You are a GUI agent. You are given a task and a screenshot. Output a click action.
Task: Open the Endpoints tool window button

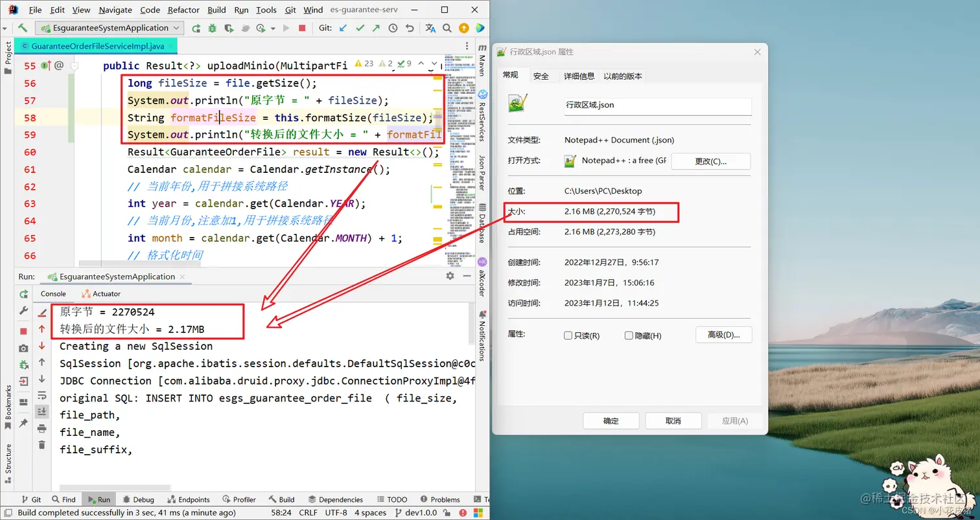pos(189,499)
